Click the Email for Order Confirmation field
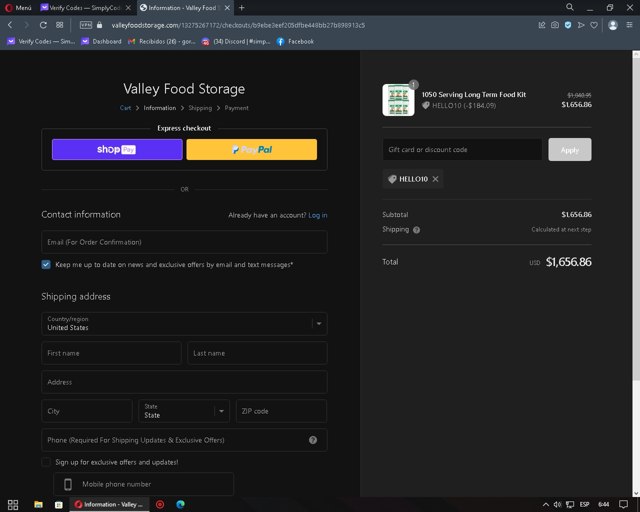 (184, 242)
